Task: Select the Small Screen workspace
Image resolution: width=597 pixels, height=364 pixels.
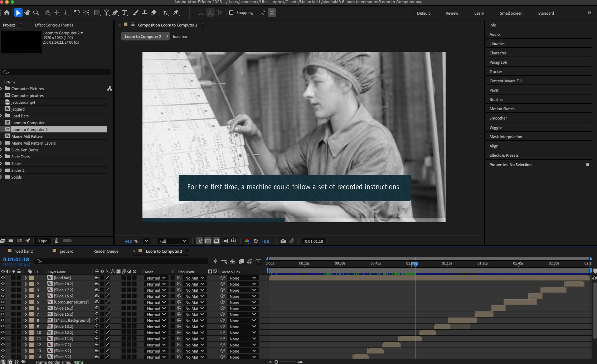Action: 511,13
